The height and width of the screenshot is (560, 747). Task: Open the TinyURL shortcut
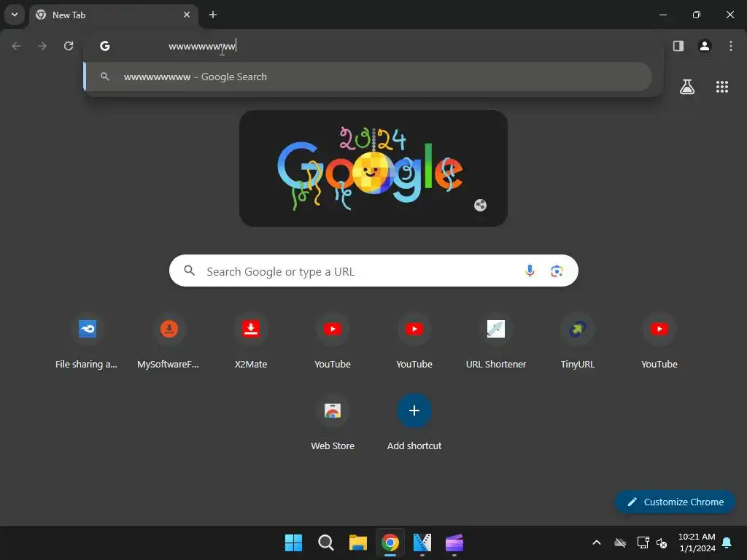(x=578, y=342)
